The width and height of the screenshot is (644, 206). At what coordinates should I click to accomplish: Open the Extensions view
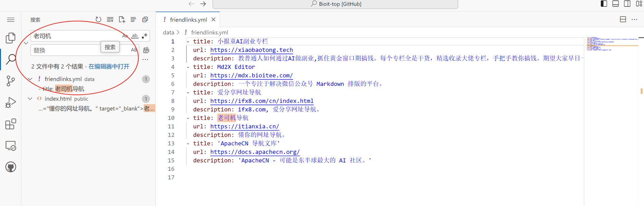pyautogui.click(x=11, y=124)
